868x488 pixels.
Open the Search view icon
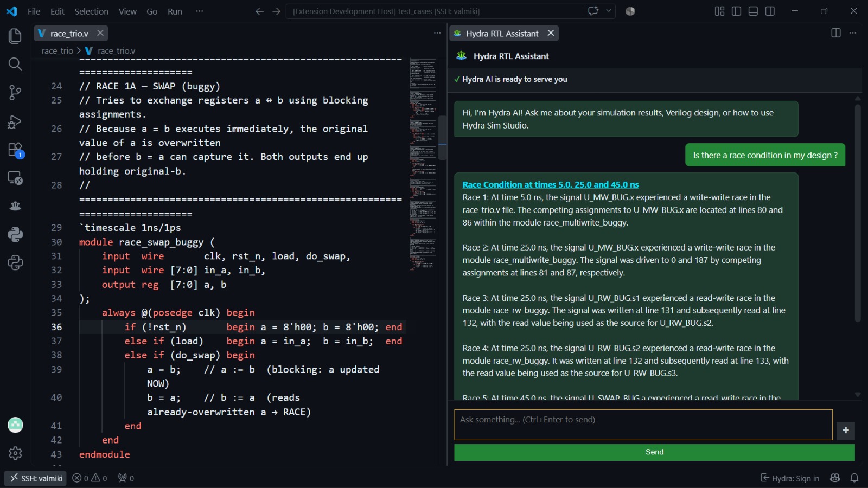pyautogui.click(x=15, y=65)
